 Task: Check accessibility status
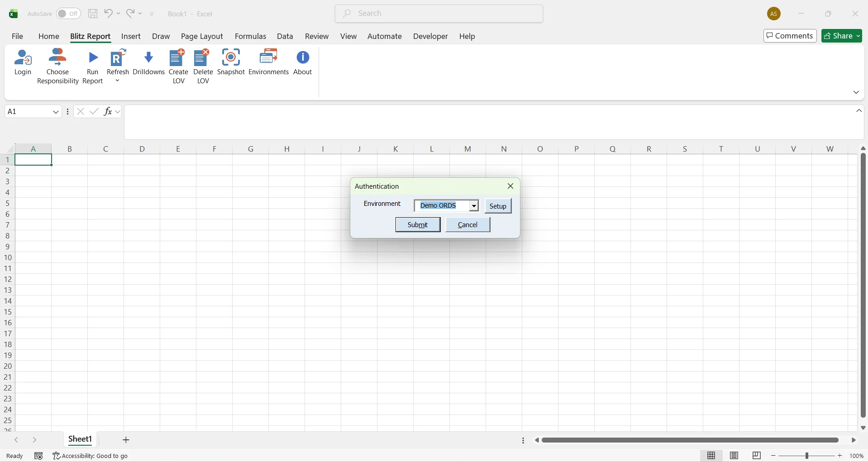tap(91, 456)
